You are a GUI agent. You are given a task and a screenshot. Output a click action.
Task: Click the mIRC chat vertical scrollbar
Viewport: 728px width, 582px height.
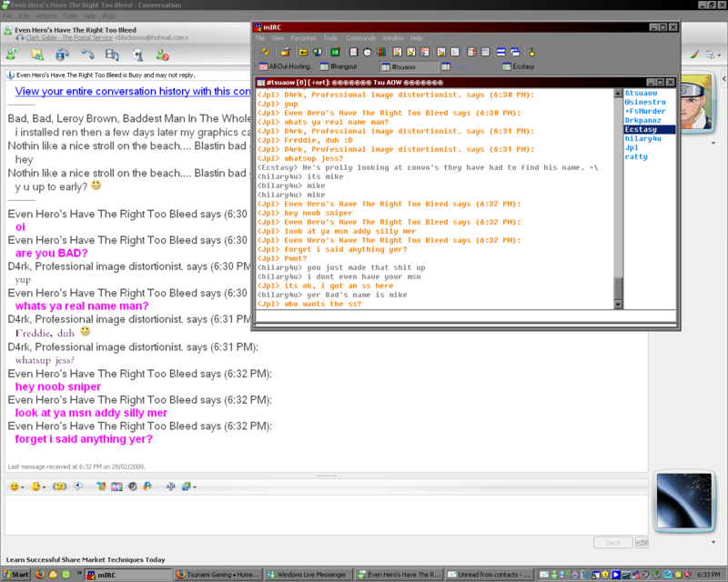(x=619, y=200)
